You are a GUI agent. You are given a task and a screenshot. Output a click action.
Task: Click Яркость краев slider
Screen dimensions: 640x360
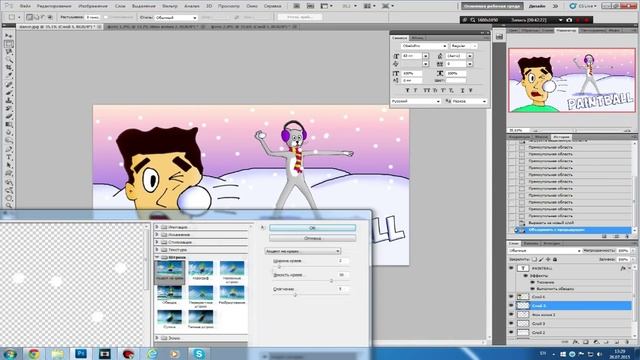tap(331, 280)
